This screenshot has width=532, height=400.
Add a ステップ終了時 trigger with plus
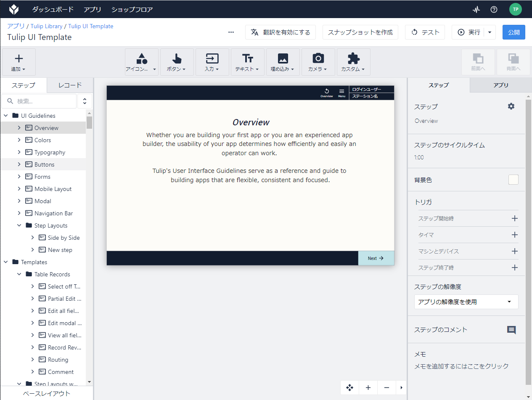[x=514, y=268]
